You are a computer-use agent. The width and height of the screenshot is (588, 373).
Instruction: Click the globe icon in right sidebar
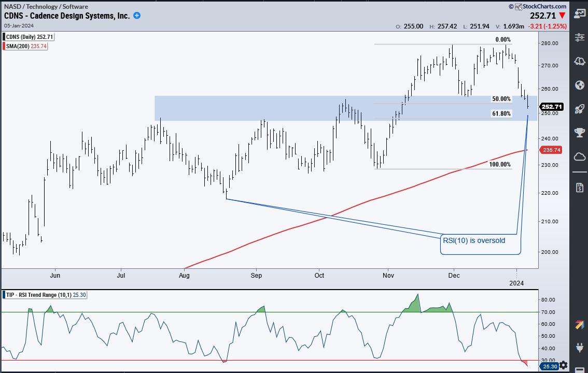point(579,85)
